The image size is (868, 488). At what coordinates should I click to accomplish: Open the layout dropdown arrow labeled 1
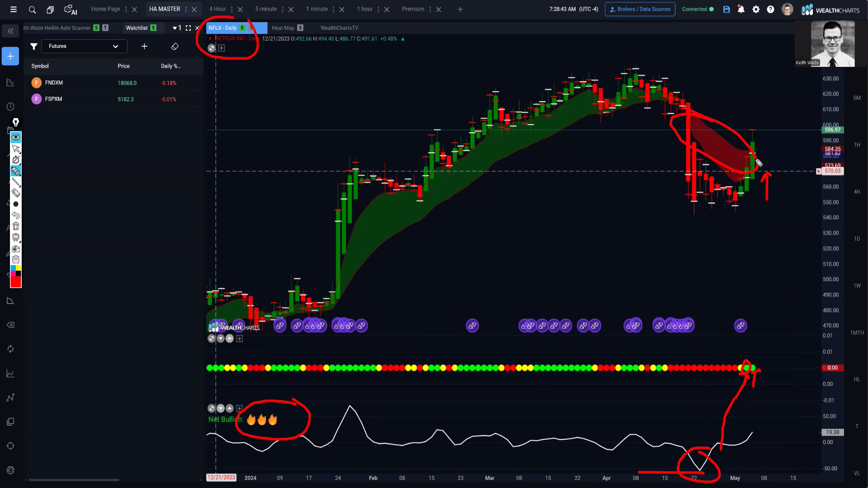(x=177, y=28)
